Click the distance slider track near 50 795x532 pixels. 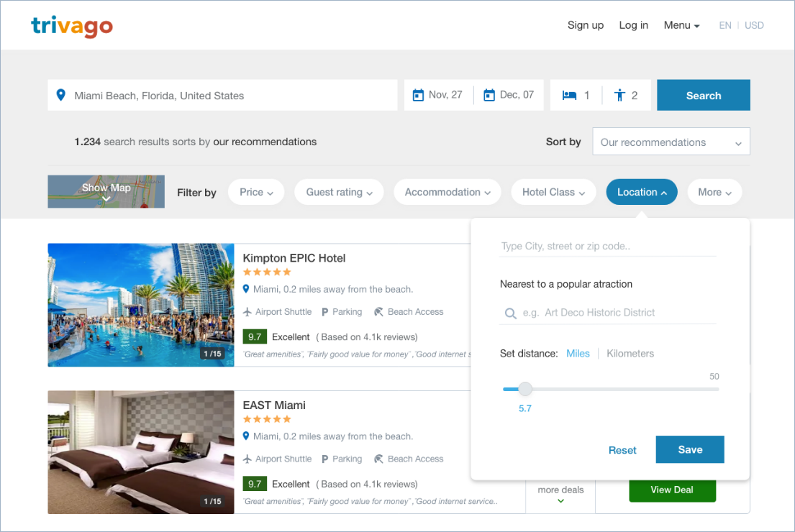click(714, 389)
